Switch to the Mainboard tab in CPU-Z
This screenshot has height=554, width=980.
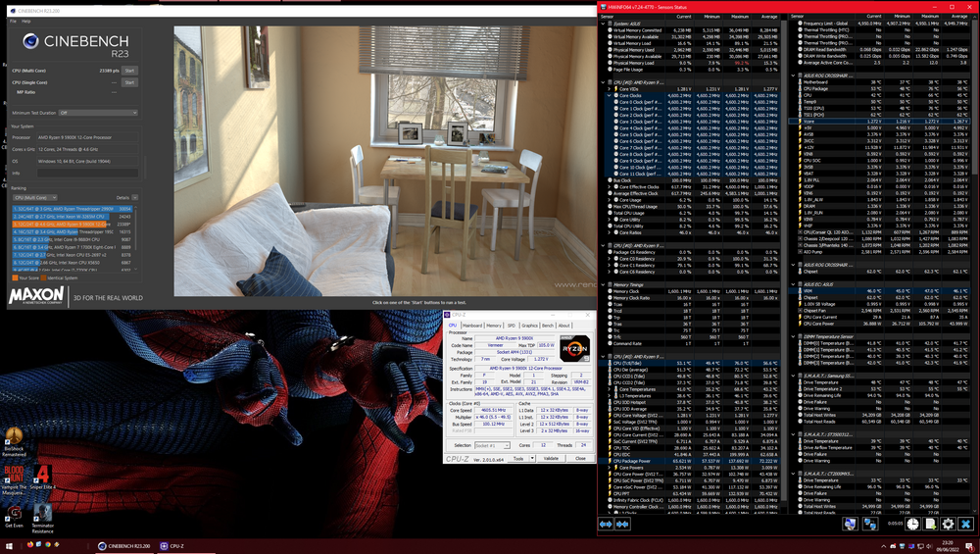click(472, 325)
